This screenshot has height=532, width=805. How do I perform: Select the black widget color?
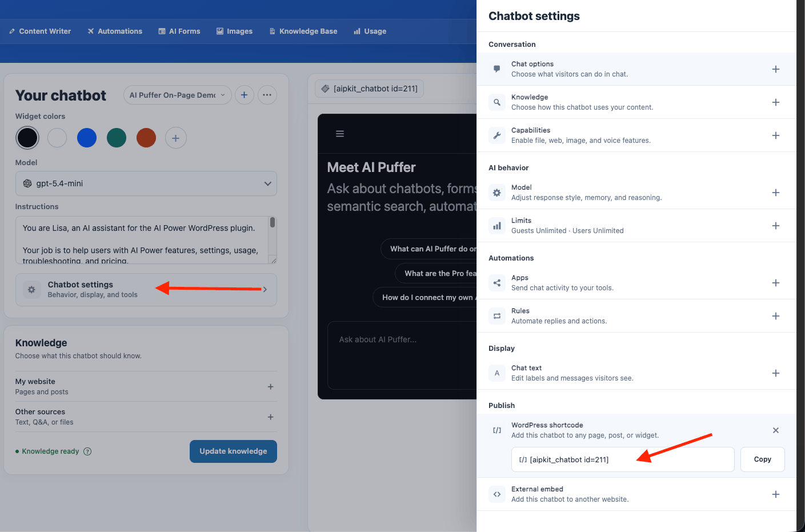click(27, 138)
